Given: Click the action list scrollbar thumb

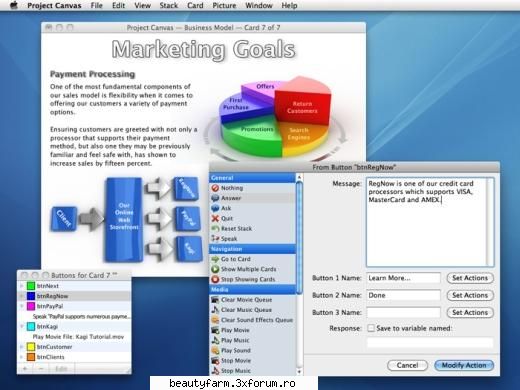Looking at the screenshot, I should pos(299,238).
